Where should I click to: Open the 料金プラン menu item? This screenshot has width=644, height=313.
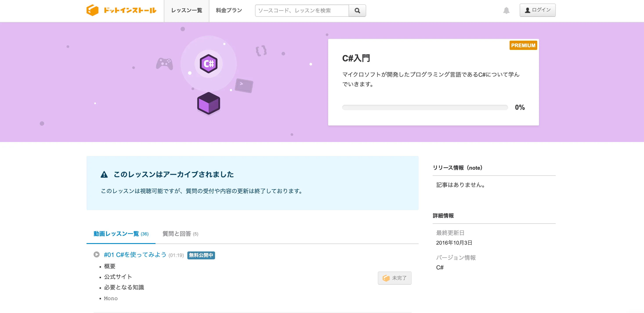click(229, 11)
